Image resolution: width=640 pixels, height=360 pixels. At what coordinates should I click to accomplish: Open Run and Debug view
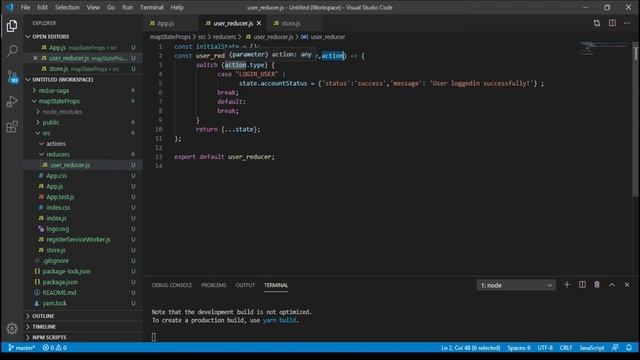coord(12,101)
